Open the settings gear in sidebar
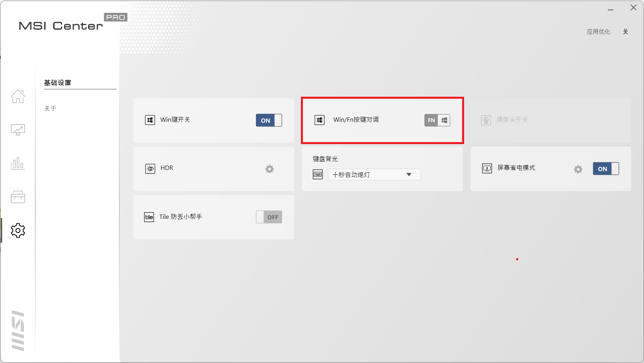 click(18, 230)
